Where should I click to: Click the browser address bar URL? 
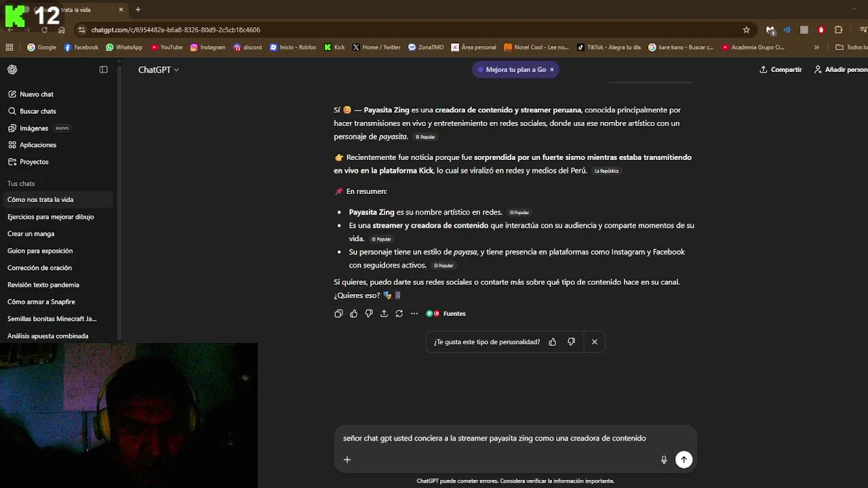click(x=176, y=30)
